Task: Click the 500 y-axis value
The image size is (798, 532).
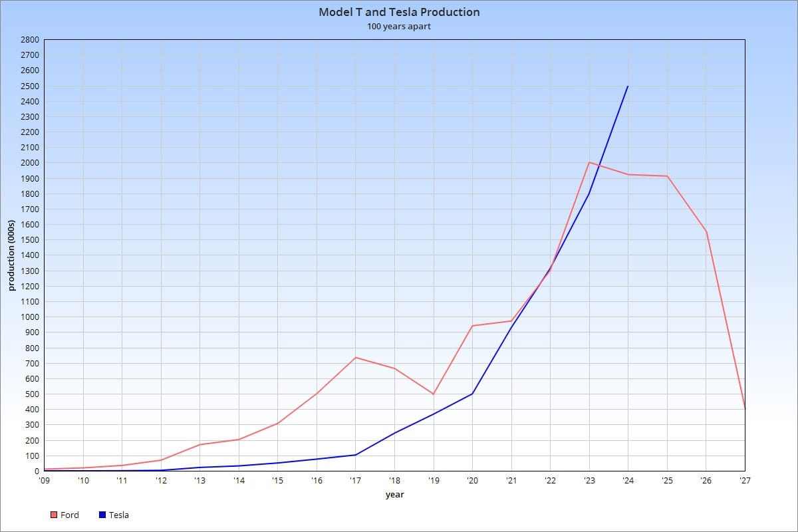Action: (33, 394)
